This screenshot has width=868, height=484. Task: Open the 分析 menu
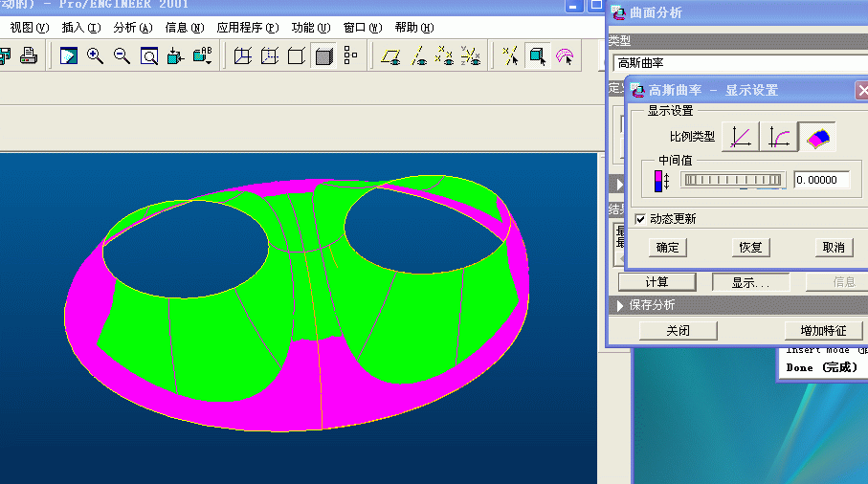tap(133, 28)
